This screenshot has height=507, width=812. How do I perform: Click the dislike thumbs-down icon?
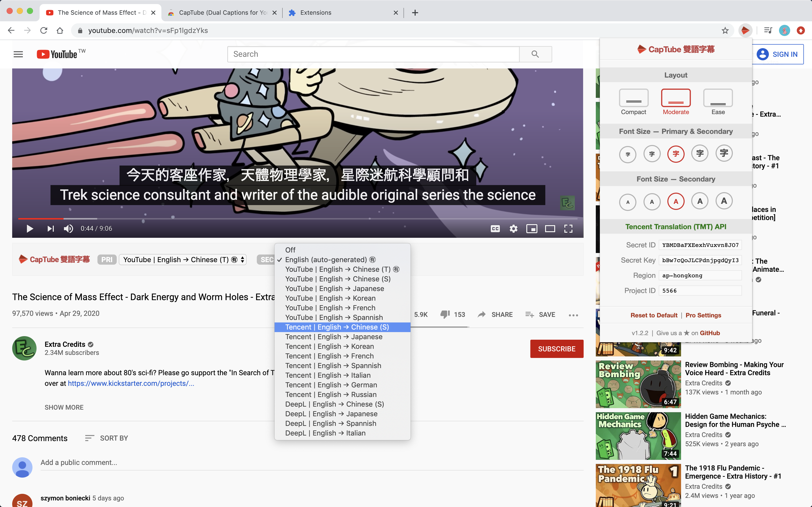click(445, 315)
